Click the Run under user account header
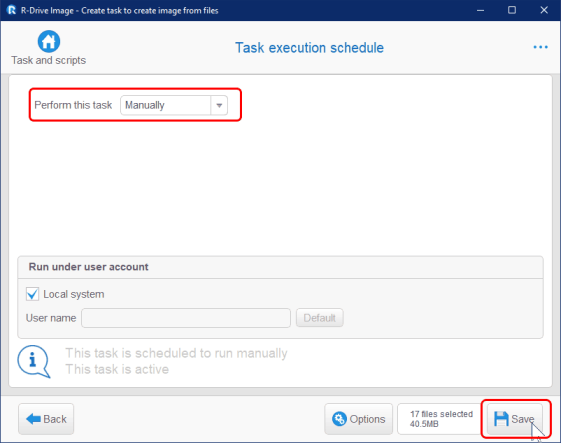The image size is (561, 443). point(88,267)
